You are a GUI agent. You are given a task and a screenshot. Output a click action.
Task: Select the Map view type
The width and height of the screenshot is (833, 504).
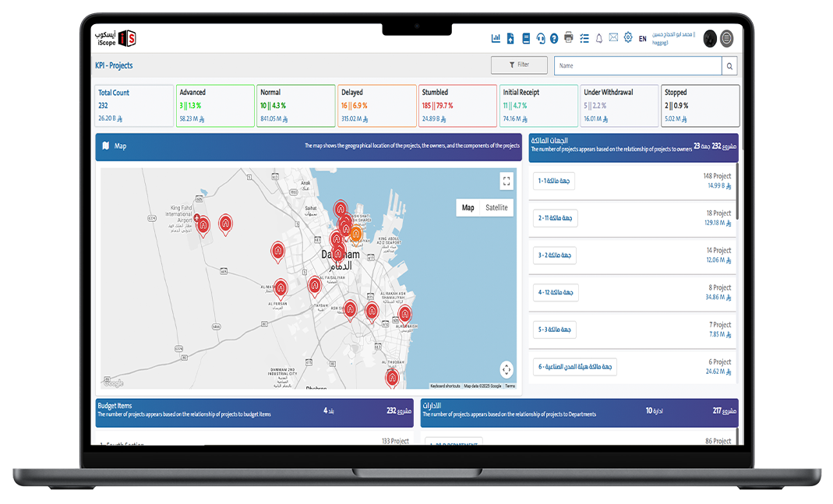click(468, 208)
